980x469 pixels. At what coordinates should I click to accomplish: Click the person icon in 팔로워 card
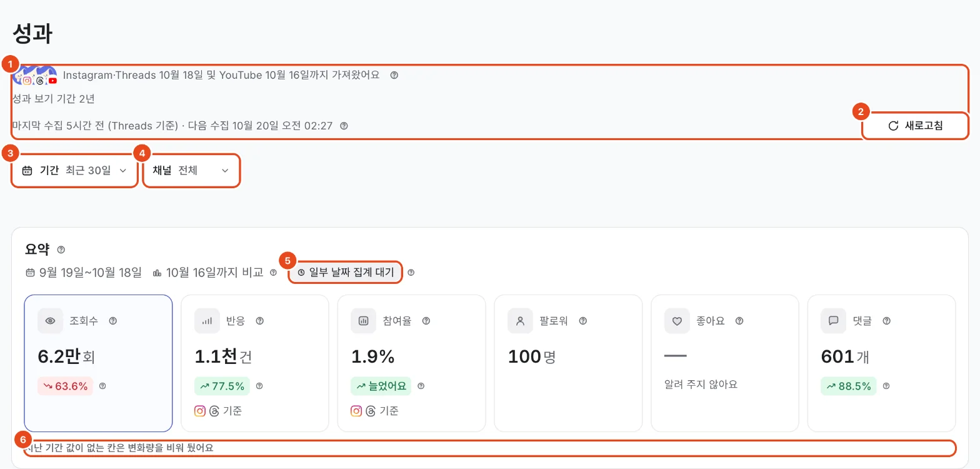pyautogui.click(x=520, y=321)
